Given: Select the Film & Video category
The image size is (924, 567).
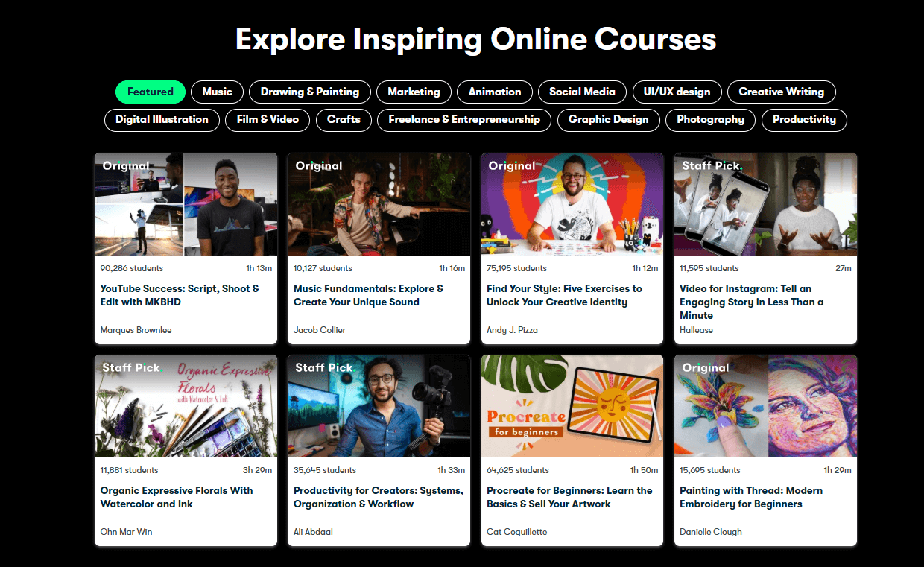Looking at the screenshot, I should coord(267,119).
